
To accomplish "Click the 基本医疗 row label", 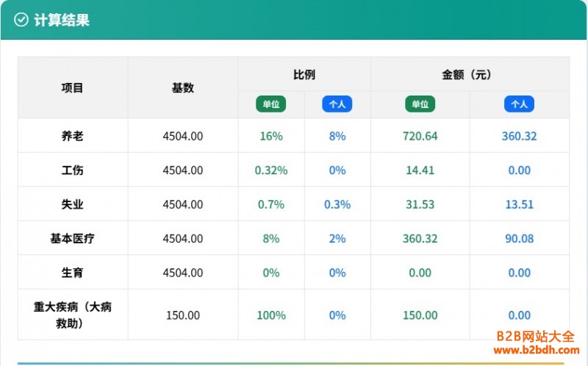I will tap(73, 238).
